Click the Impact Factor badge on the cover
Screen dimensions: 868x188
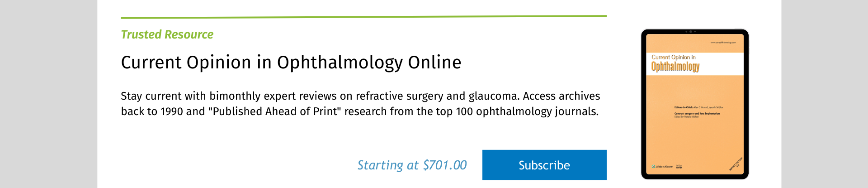736,164
